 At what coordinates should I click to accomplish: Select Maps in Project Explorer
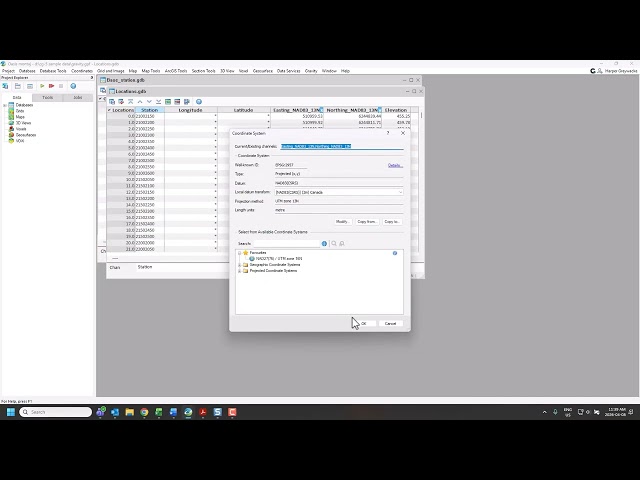click(x=20, y=117)
